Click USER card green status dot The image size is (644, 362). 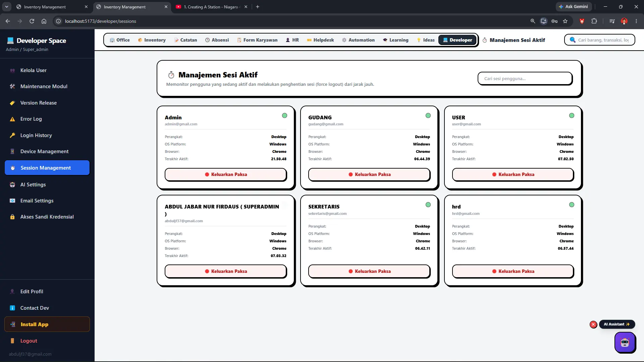[x=572, y=116]
